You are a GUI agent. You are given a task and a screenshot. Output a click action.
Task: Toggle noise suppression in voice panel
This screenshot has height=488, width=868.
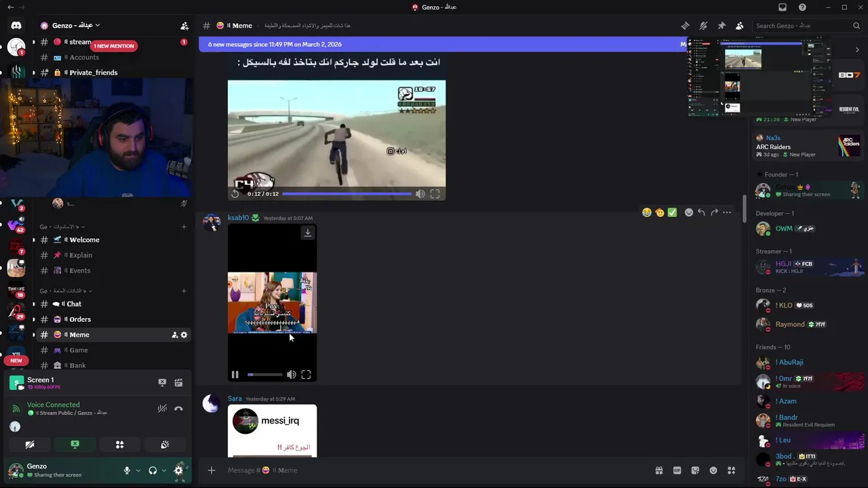tap(162, 409)
